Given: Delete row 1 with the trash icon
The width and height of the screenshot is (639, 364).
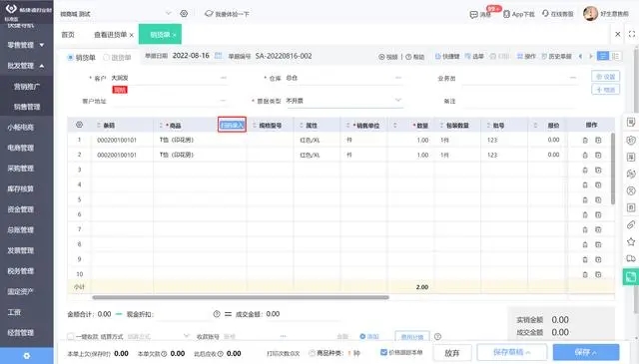Looking at the screenshot, I should (585, 140).
